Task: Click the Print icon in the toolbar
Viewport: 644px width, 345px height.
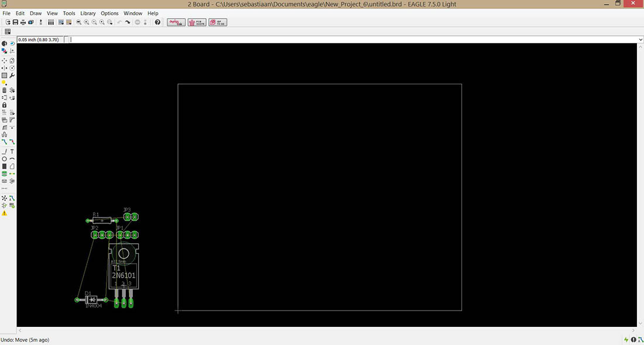Action: pyautogui.click(x=23, y=22)
